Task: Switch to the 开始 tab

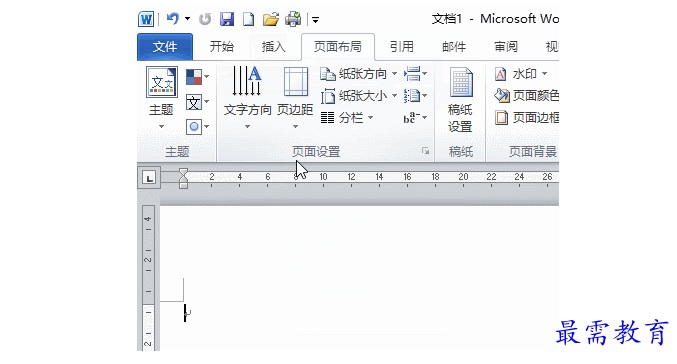Action: click(221, 47)
